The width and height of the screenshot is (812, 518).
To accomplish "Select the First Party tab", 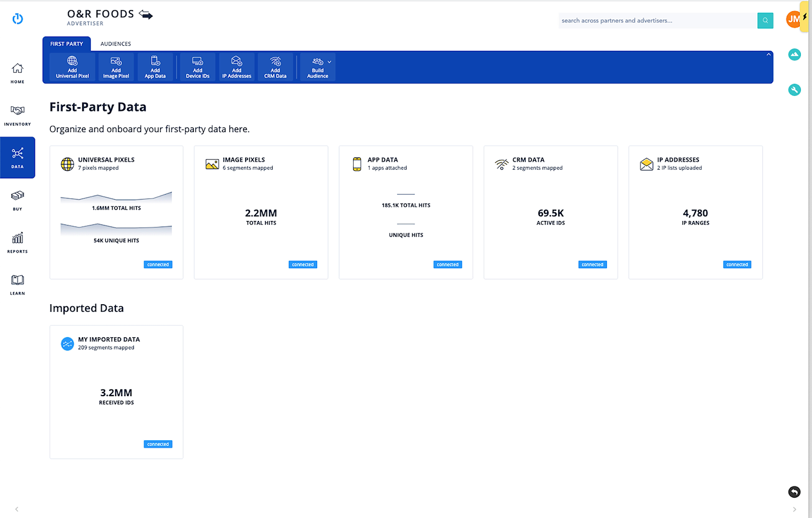I will tap(66, 44).
